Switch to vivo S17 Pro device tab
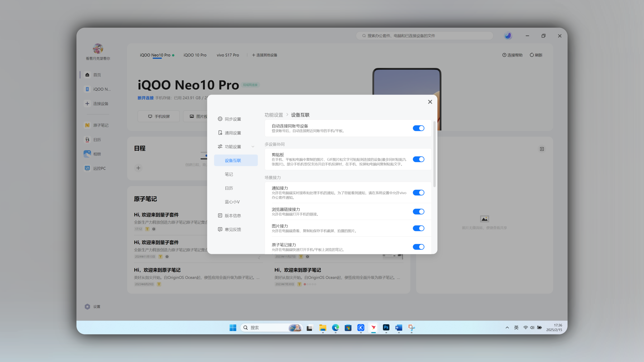 click(x=228, y=55)
